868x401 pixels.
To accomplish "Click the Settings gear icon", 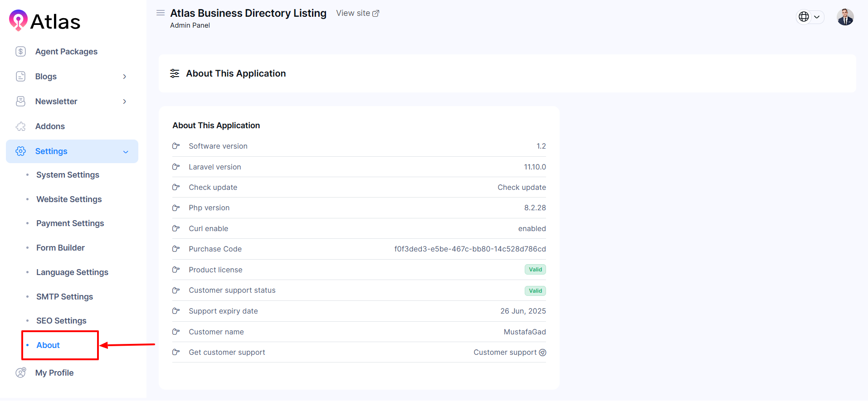I will pos(20,151).
